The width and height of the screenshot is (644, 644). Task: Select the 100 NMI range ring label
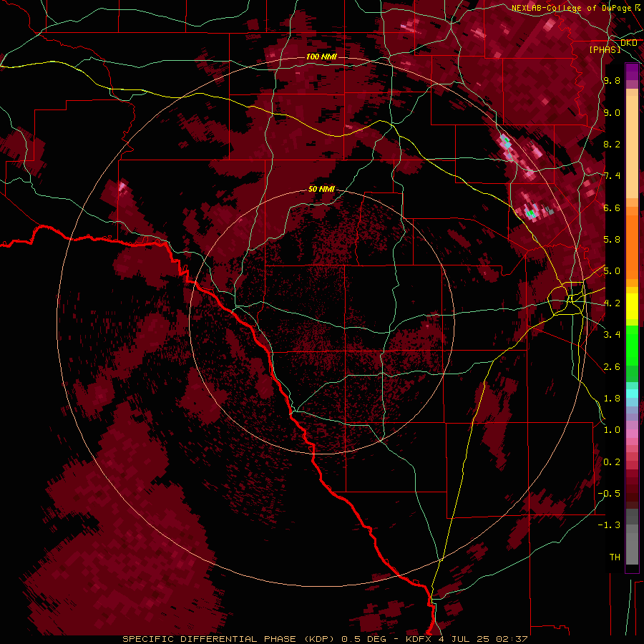click(x=321, y=57)
